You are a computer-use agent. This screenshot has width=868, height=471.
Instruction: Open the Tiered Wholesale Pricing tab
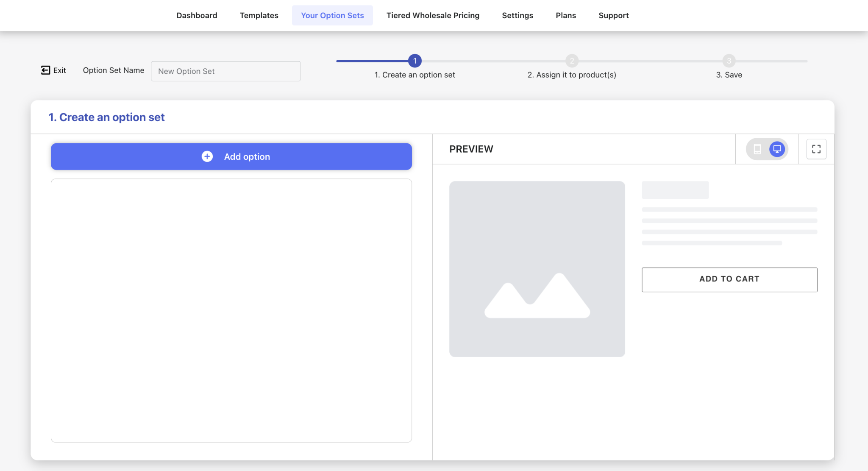433,15
